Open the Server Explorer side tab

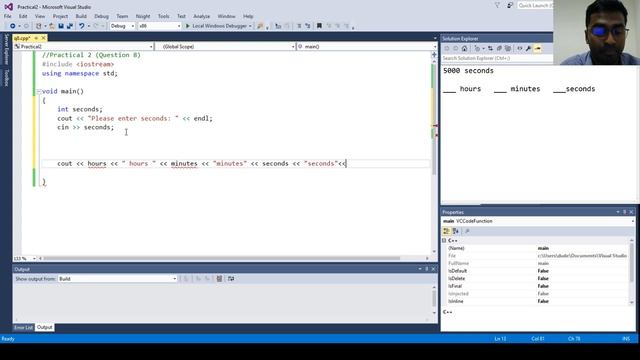pos(6,49)
